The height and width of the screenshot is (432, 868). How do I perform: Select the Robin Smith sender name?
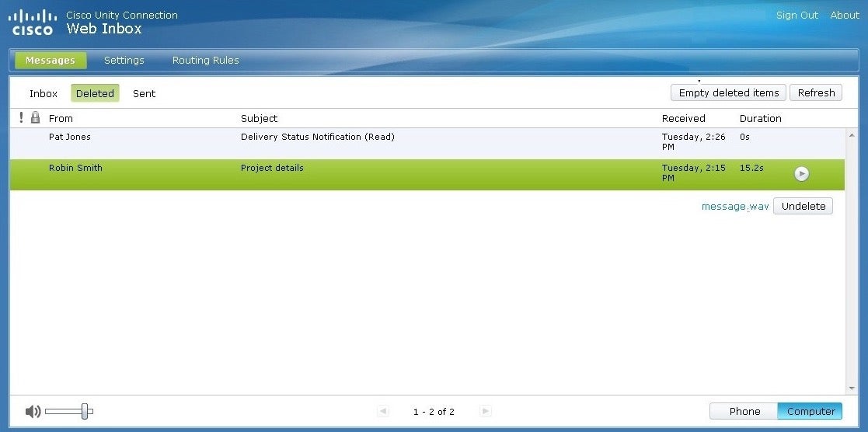pos(75,168)
